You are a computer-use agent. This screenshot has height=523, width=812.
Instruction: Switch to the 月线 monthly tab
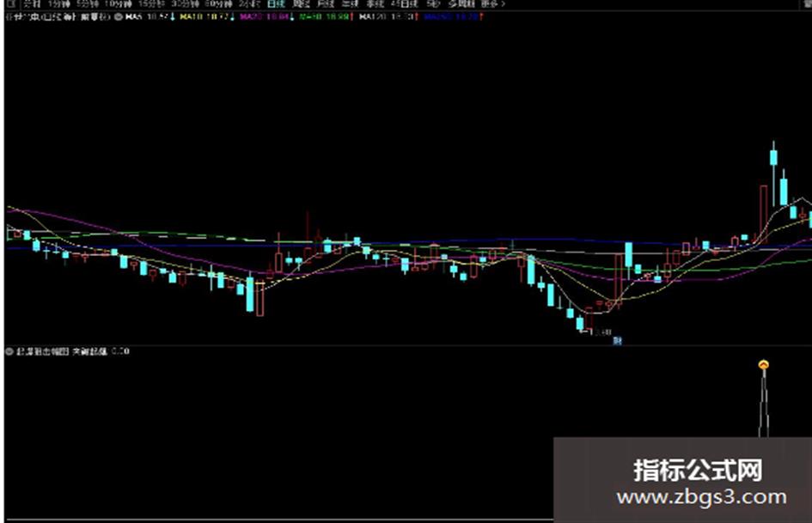pyautogui.click(x=325, y=3)
